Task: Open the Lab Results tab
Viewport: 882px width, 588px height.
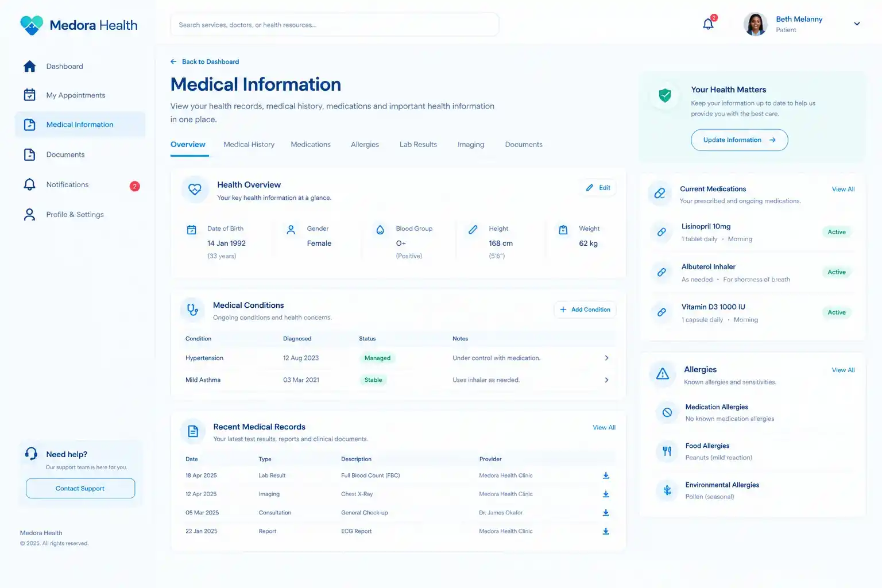Action: click(418, 145)
